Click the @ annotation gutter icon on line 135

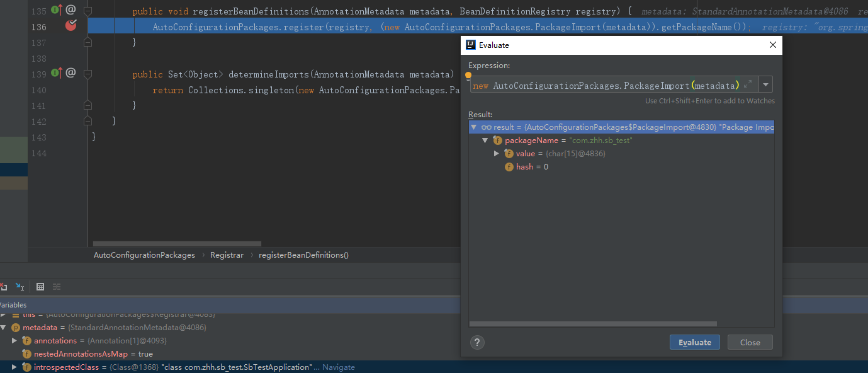tap(70, 9)
